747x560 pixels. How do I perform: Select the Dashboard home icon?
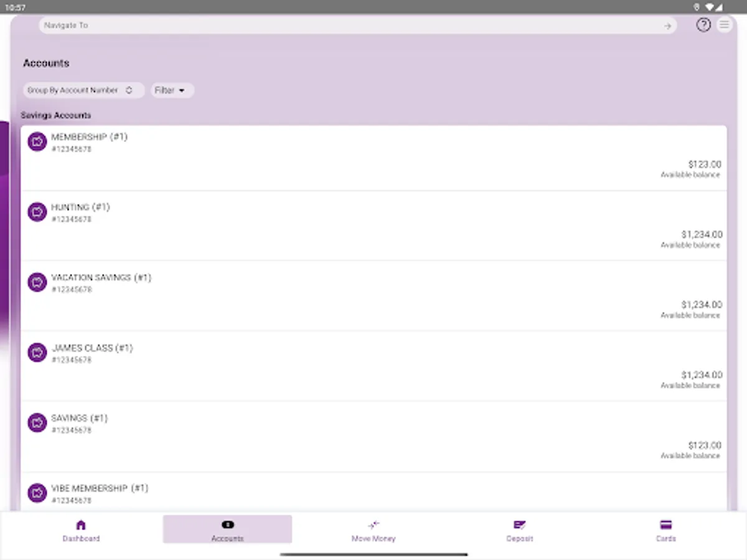[81, 525]
